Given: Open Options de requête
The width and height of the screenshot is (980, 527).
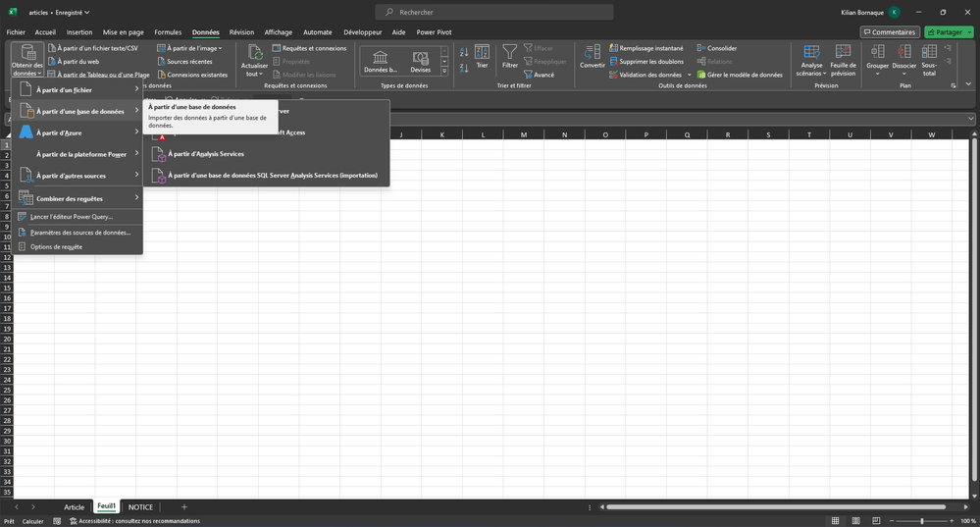Looking at the screenshot, I should coord(78,246).
